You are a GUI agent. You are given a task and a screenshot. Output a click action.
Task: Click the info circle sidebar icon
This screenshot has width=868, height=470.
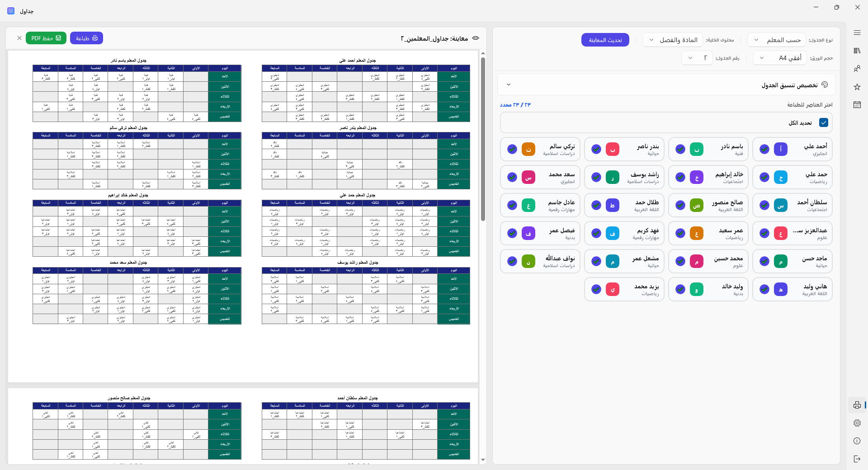(857, 441)
